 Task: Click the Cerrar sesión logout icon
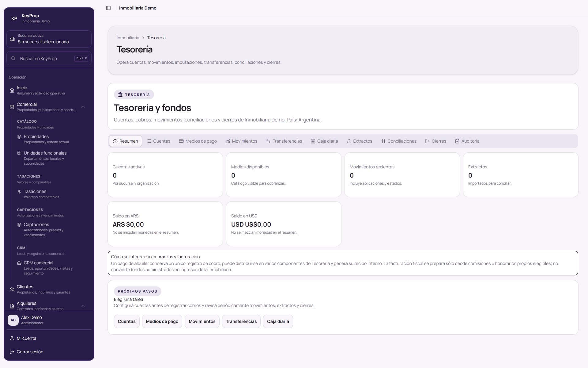pos(12,352)
